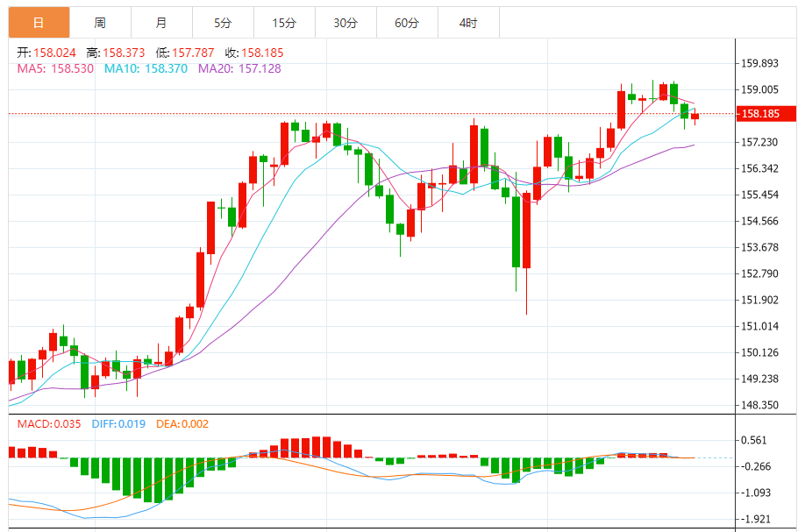Click the 148.350 price axis label
Screen dimensions: 805x532
(x=759, y=405)
